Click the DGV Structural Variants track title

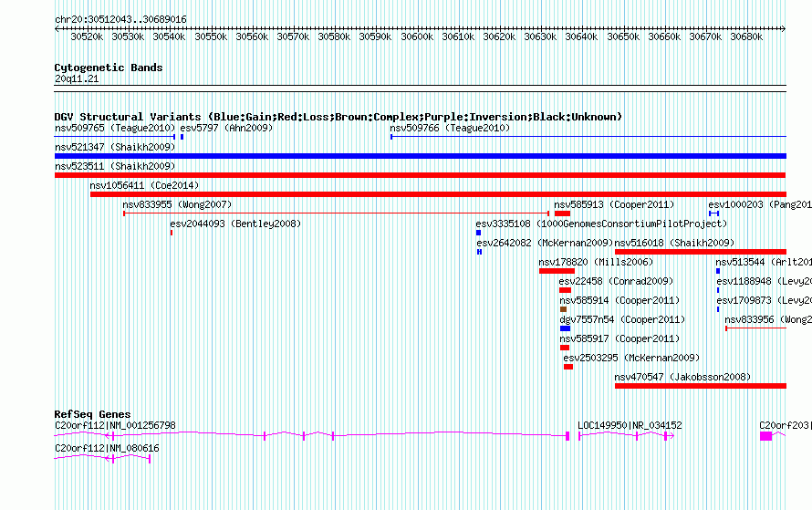pyautogui.click(x=338, y=117)
